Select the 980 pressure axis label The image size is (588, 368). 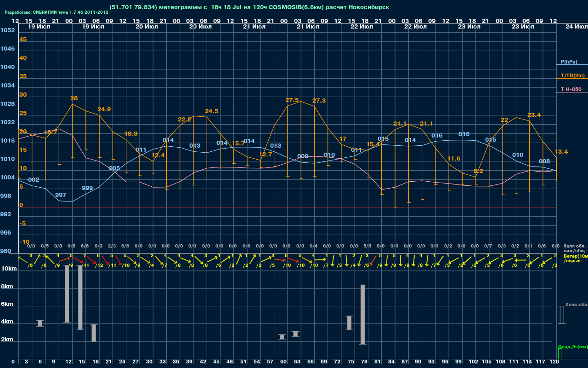point(6,251)
